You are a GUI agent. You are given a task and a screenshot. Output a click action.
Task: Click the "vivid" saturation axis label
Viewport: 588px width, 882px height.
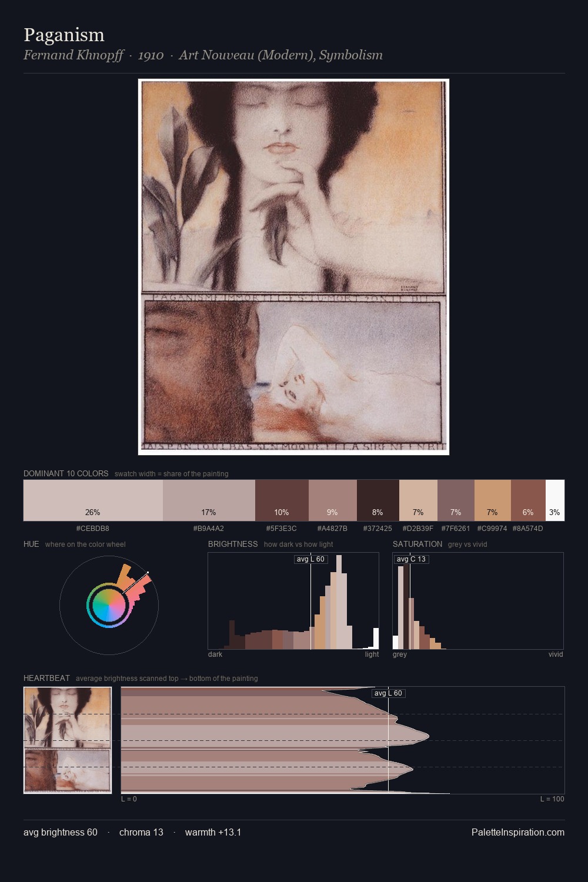[x=556, y=654]
